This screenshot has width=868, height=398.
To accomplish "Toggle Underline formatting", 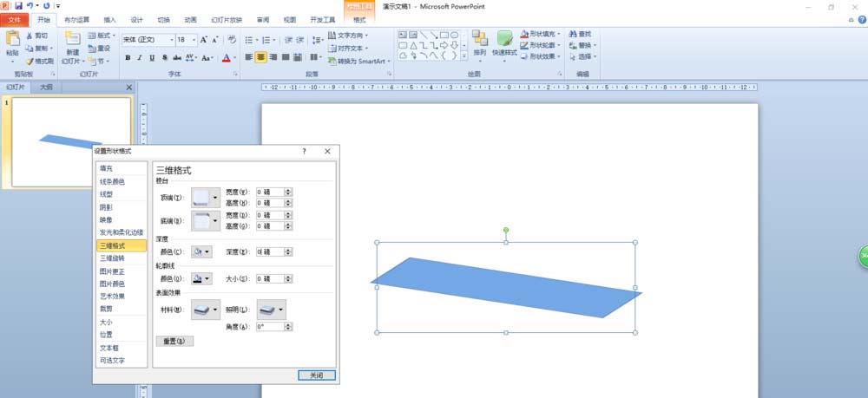I will [152, 57].
